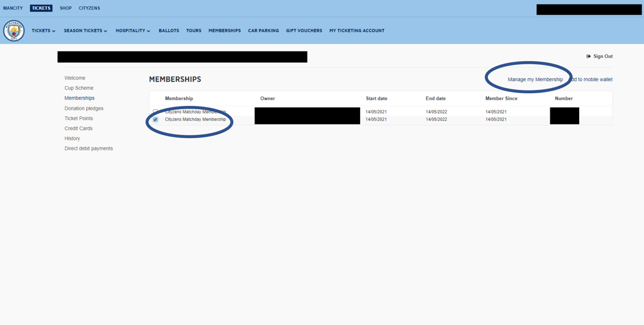Click Manage my Membership link
The image size is (644, 325).
[x=535, y=80]
